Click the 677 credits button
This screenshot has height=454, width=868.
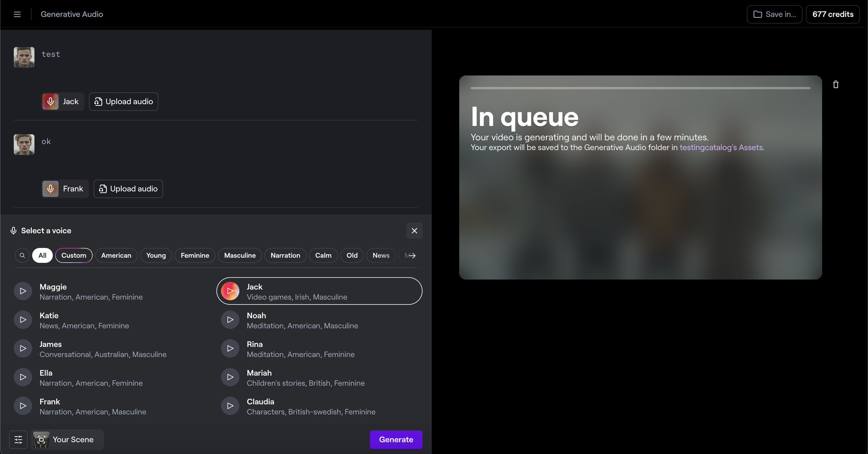coord(833,14)
